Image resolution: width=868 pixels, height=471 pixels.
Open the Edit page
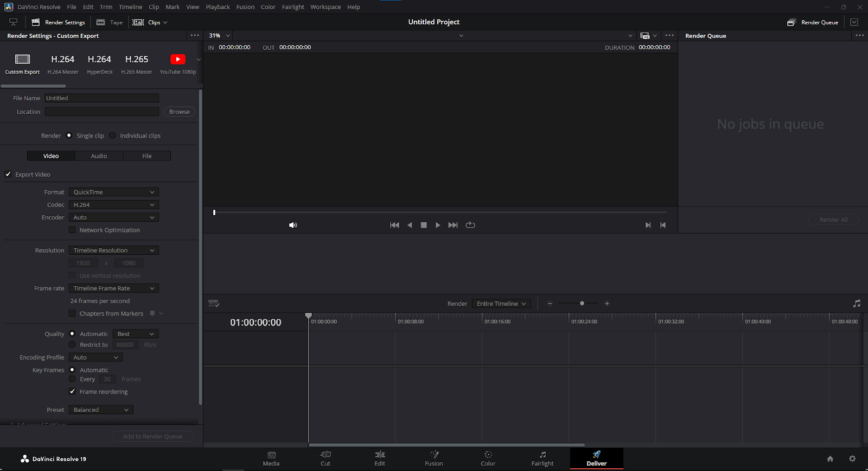(380, 459)
